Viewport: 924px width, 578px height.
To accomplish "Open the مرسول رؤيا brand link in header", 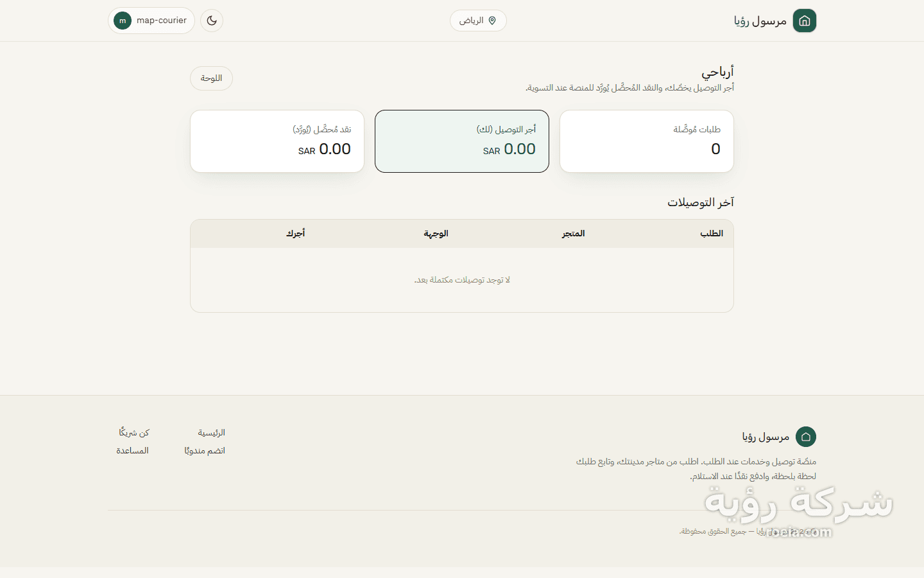I will [x=775, y=21].
